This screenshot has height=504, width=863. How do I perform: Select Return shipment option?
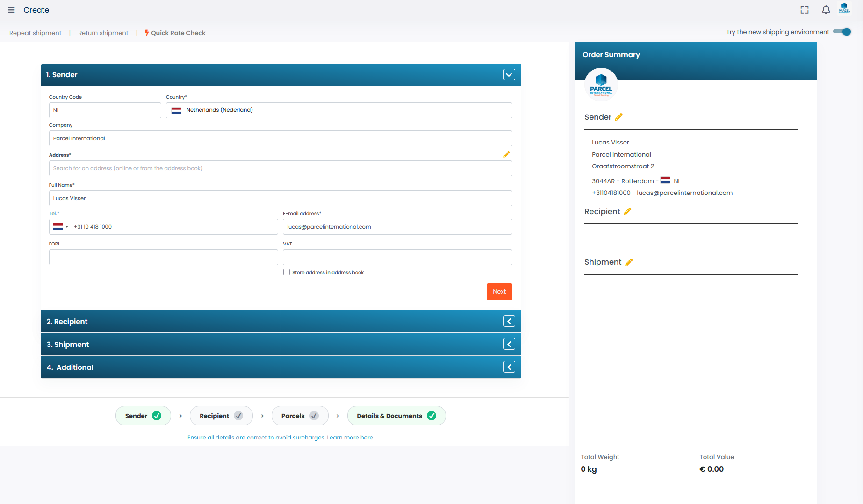click(103, 33)
